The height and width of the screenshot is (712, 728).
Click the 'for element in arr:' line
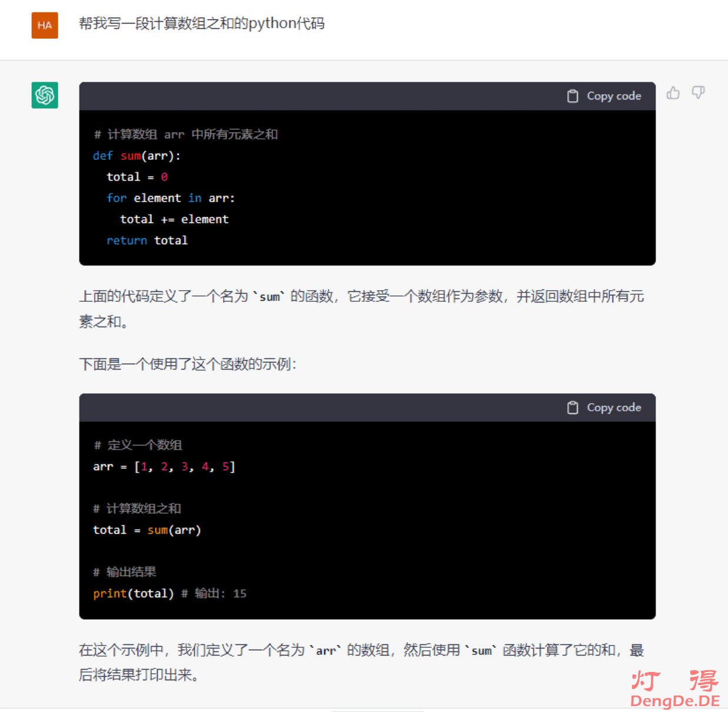point(171,198)
